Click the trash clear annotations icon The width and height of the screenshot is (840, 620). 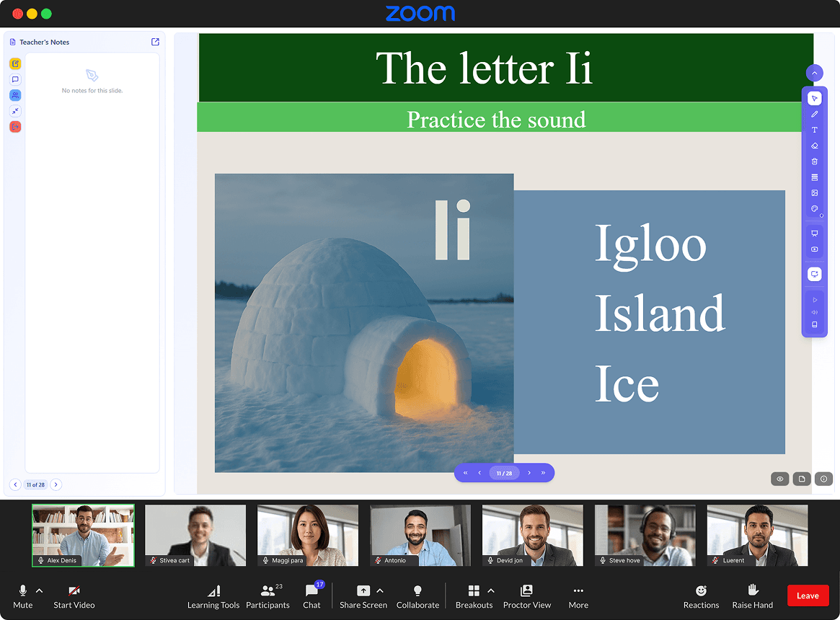814,161
